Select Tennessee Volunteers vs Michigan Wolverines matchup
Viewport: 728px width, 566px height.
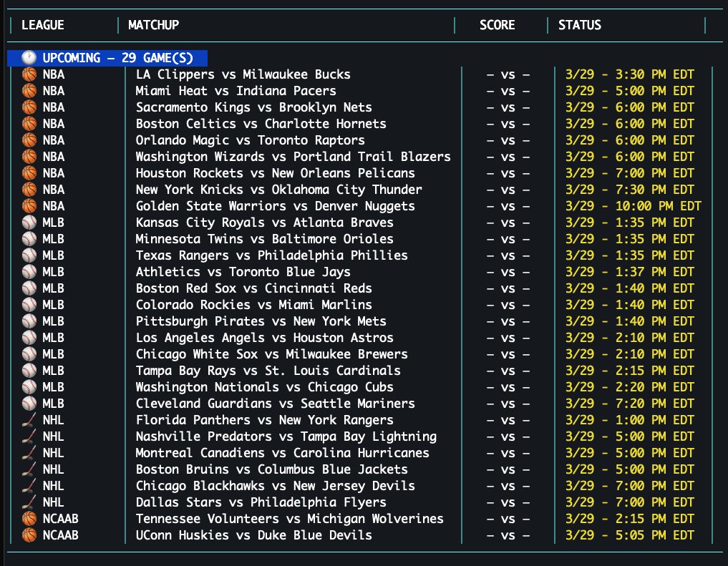pos(290,519)
